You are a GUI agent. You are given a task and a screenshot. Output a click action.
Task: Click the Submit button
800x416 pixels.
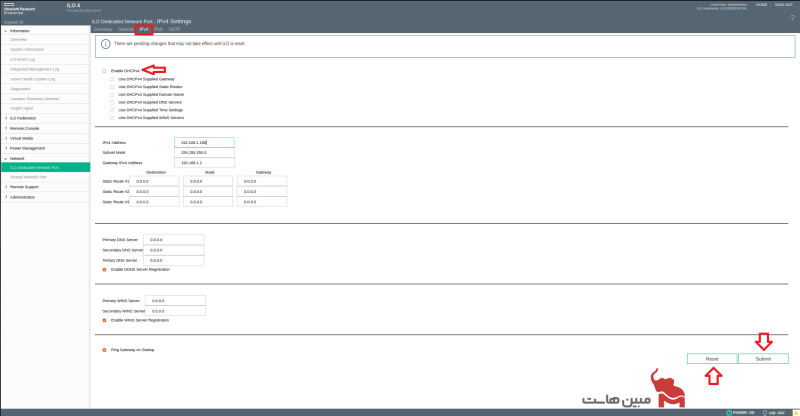pos(763,359)
